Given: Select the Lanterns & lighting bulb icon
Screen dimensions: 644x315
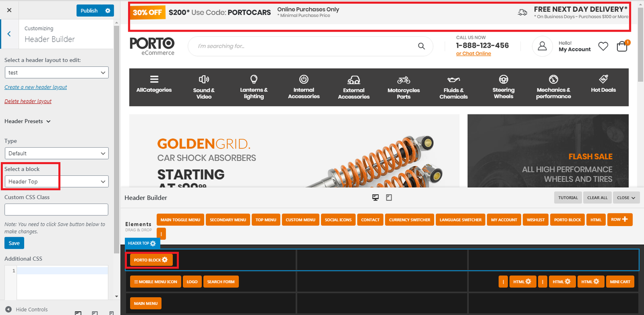Looking at the screenshot, I should tap(254, 79).
